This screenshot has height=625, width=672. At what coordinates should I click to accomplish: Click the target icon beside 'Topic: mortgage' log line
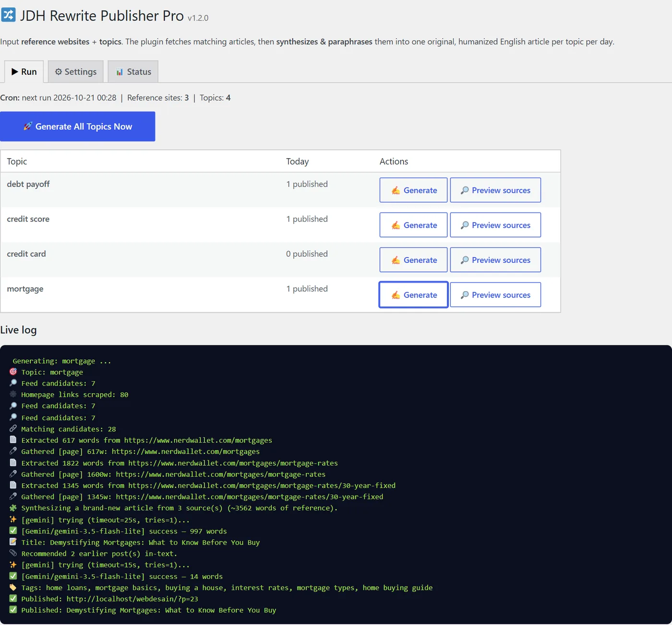click(13, 372)
